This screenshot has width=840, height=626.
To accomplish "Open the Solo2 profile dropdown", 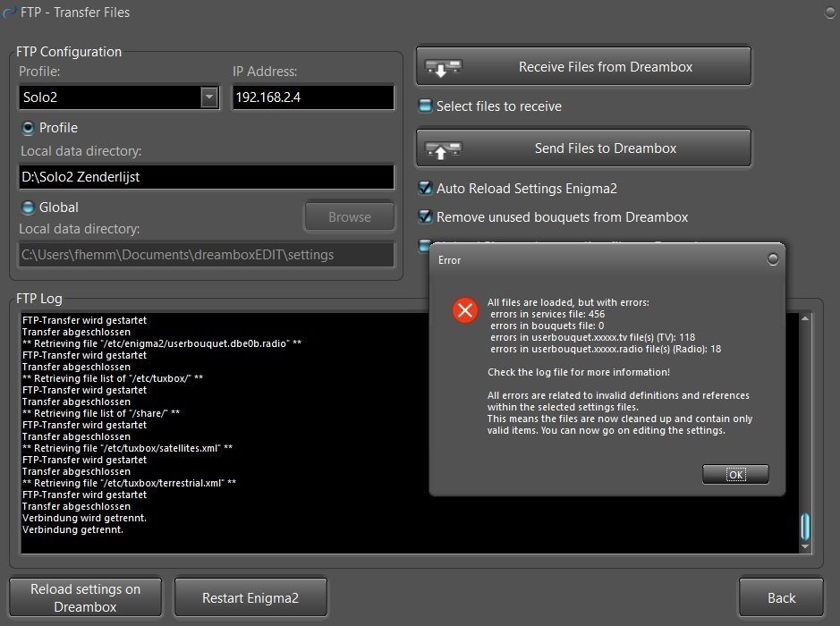I will pyautogui.click(x=209, y=97).
